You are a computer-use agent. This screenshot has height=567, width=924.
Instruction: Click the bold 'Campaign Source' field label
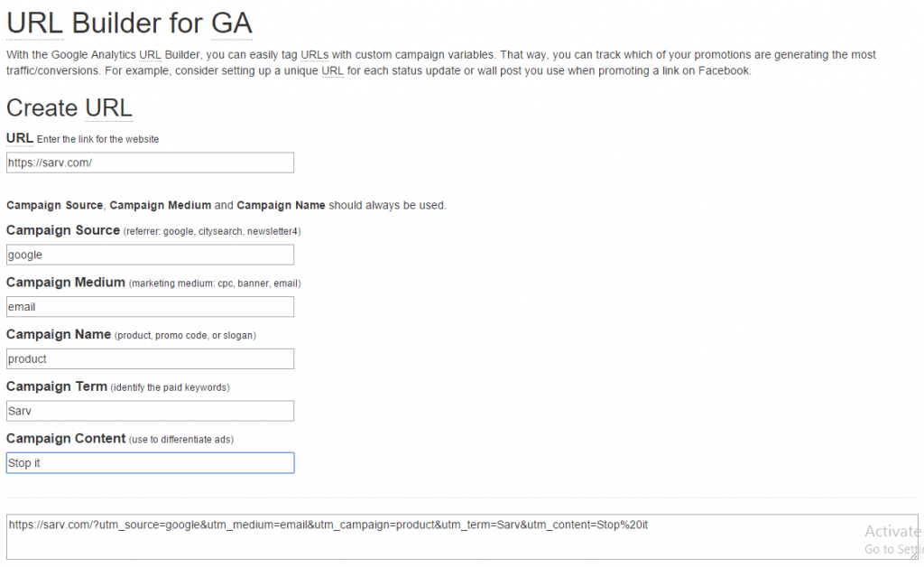click(x=63, y=230)
